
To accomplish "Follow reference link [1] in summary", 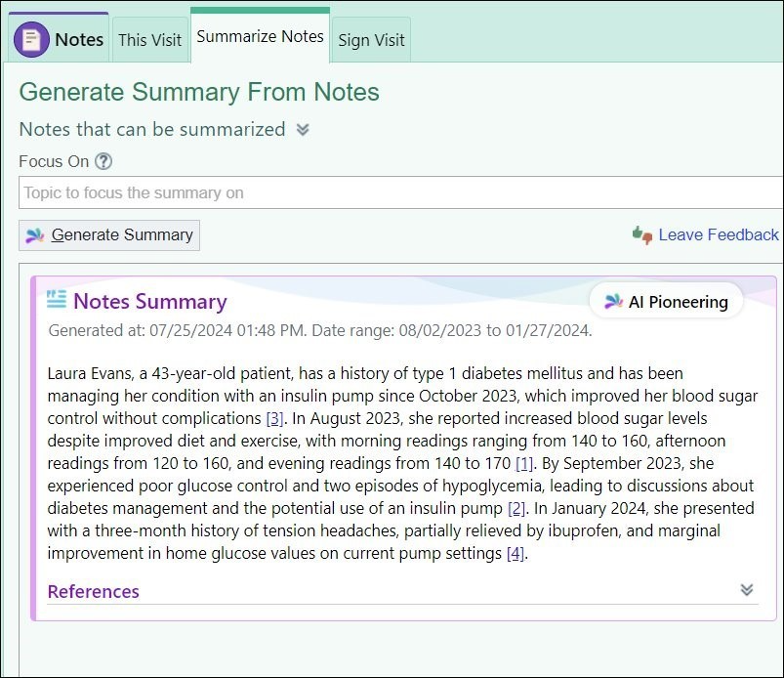I will tap(523, 463).
